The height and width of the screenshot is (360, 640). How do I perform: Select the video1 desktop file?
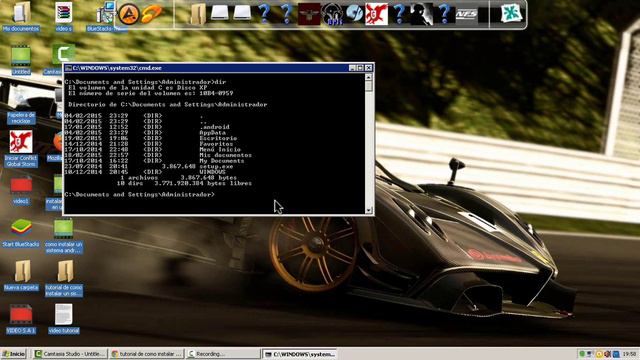[21, 190]
